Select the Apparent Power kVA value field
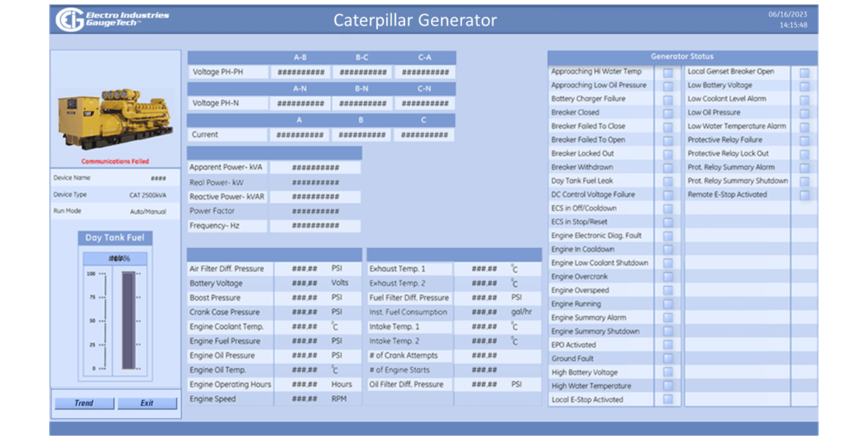Viewport: 868px width, 440px height. click(x=315, y=168)
